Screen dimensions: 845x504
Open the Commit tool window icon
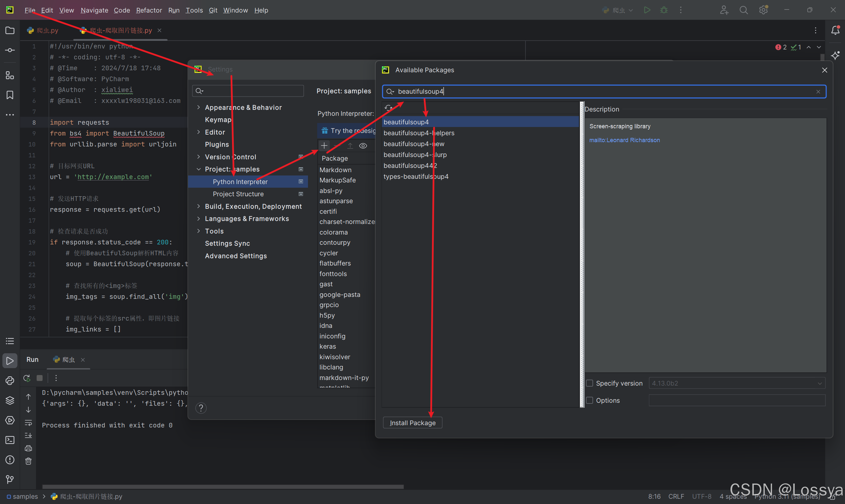coord(10,50)
